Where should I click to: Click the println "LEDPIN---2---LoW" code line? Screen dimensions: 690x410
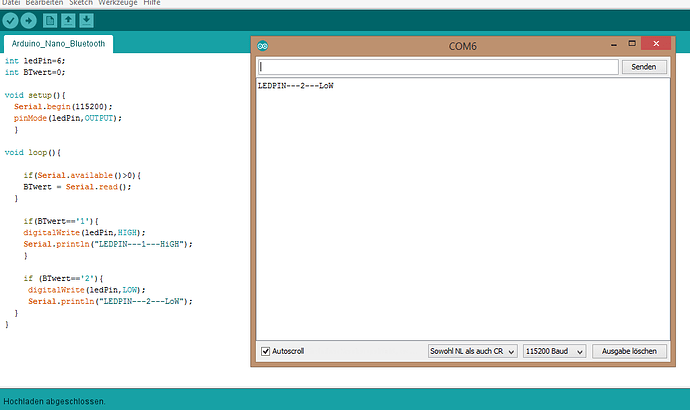click(x=110, y=301)
